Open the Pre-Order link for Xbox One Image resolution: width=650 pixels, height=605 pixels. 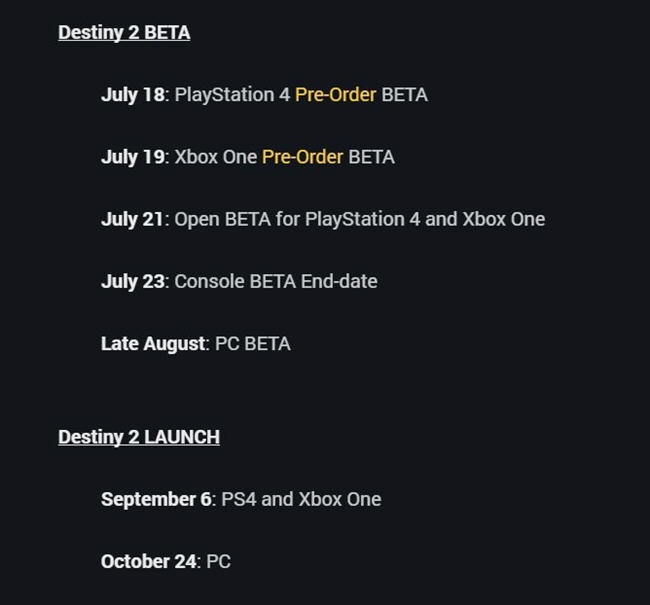tap(302, 157)
